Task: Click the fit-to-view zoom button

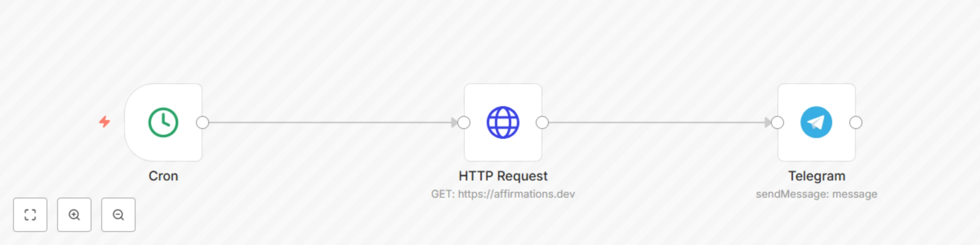Action: click(30, 215)
